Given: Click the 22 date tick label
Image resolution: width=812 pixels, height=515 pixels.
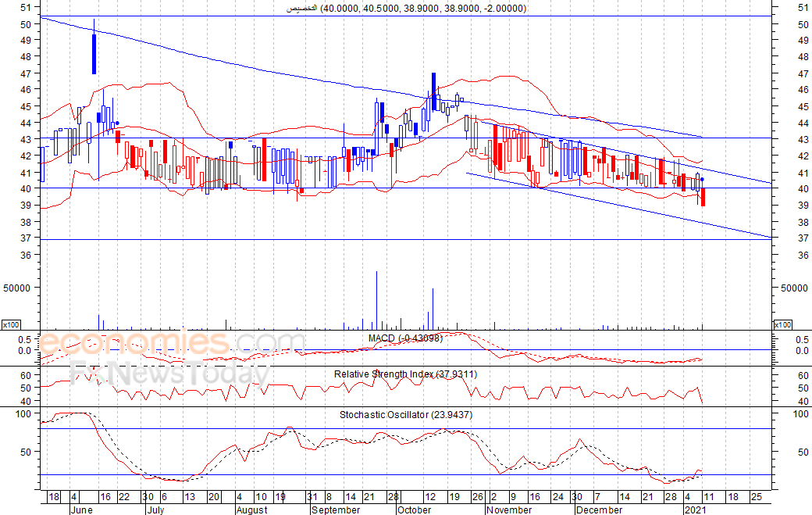Looking at the screenshot, I should tap(124, 497).
